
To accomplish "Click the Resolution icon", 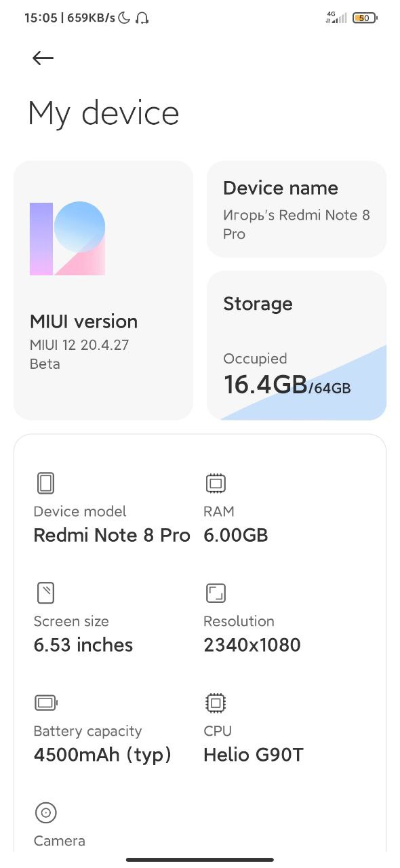I will [216, 593].
